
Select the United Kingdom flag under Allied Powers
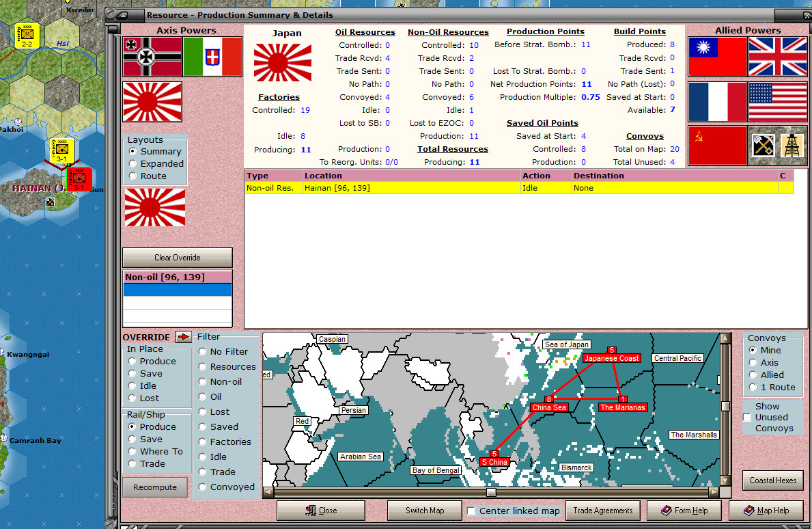point(778,57)
